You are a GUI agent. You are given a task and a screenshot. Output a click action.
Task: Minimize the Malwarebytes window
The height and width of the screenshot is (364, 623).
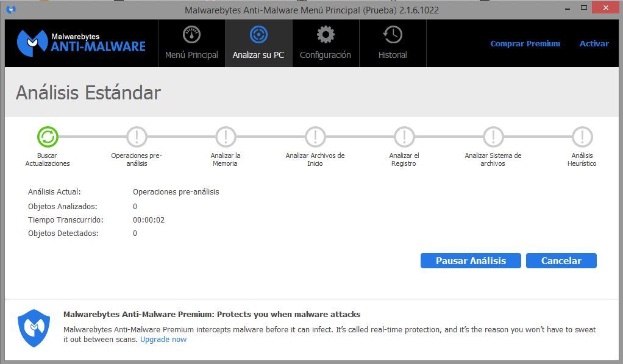(568, 8)
